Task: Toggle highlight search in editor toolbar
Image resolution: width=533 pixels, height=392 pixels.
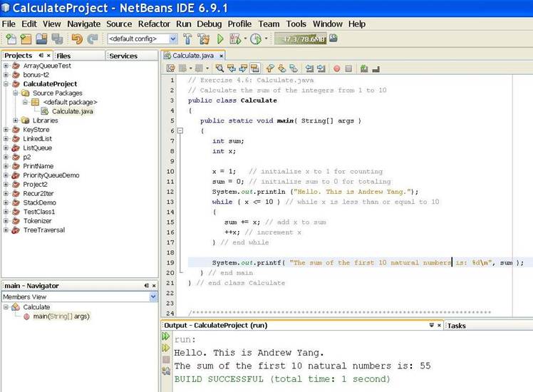Action: (x=254, y=68)
